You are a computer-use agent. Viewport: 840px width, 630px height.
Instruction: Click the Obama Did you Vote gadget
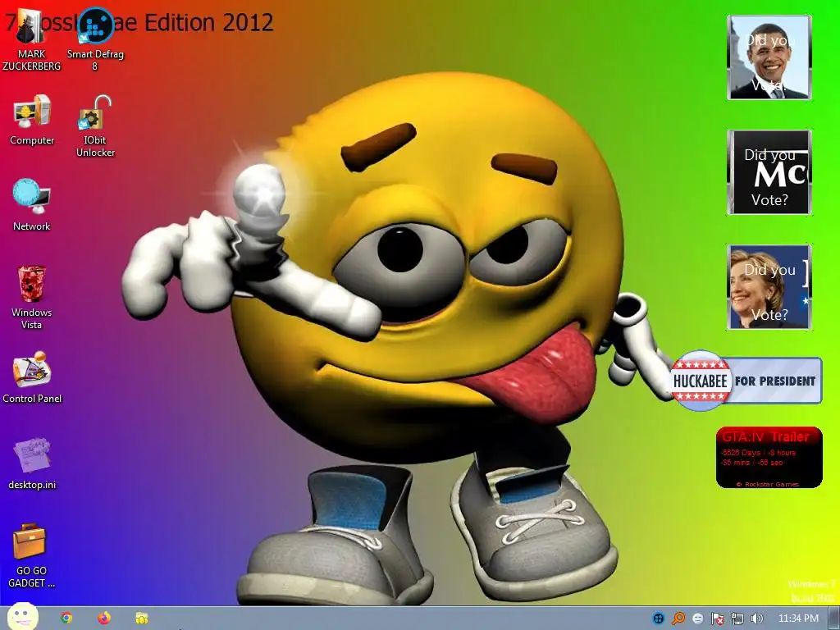coord(769,57)
